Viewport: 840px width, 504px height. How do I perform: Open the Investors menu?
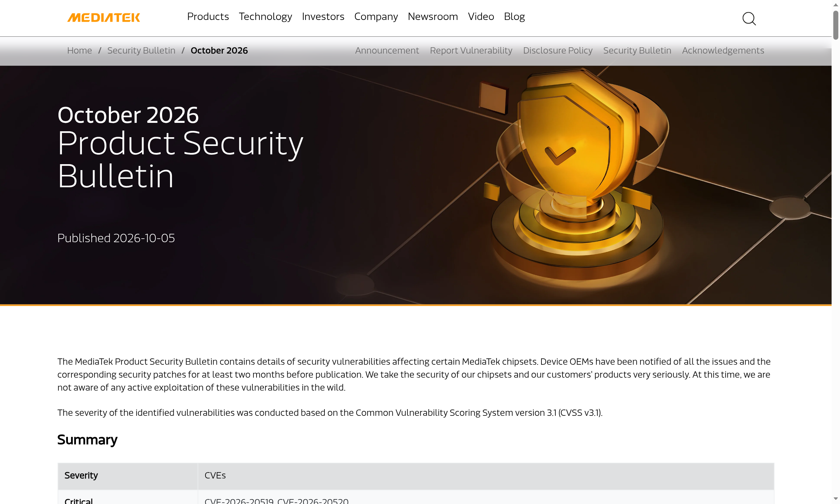pos(323,16)
